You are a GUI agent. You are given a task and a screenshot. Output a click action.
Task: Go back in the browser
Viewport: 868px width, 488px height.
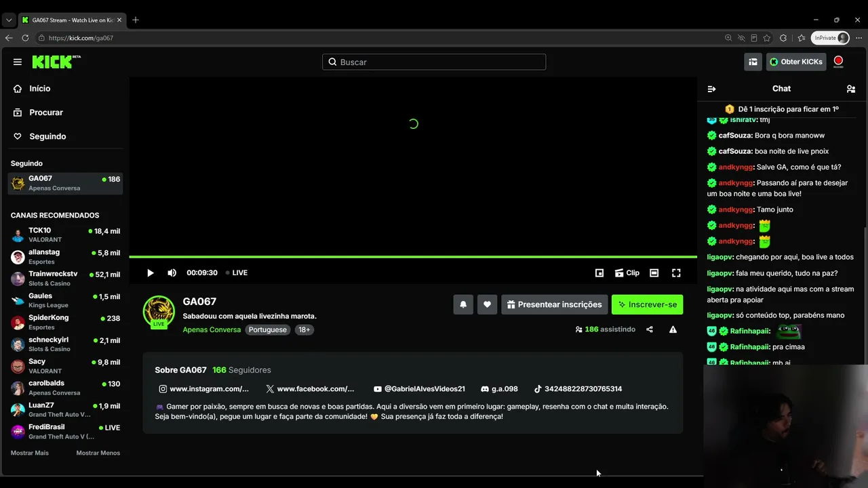pyautogui.click(x=9, y=38)
